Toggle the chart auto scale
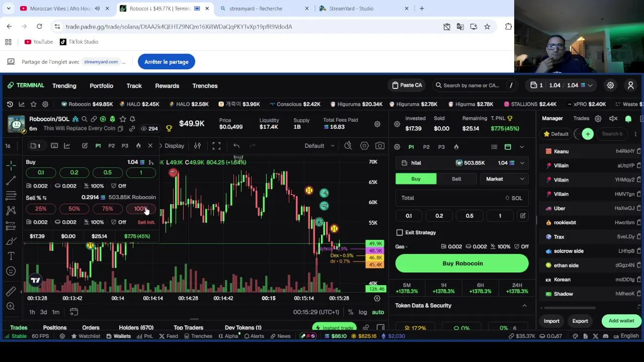 tap(378, 312)
